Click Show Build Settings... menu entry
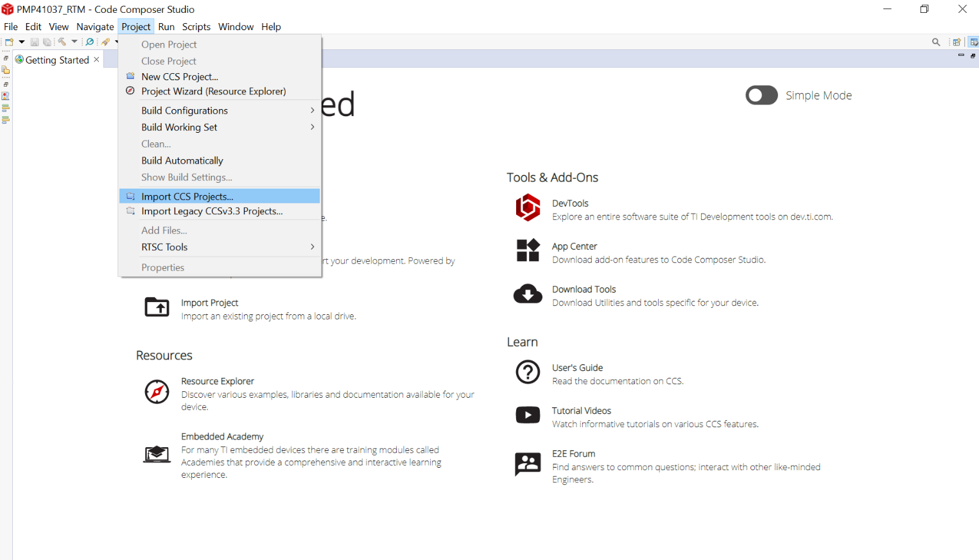 [220, 177]
